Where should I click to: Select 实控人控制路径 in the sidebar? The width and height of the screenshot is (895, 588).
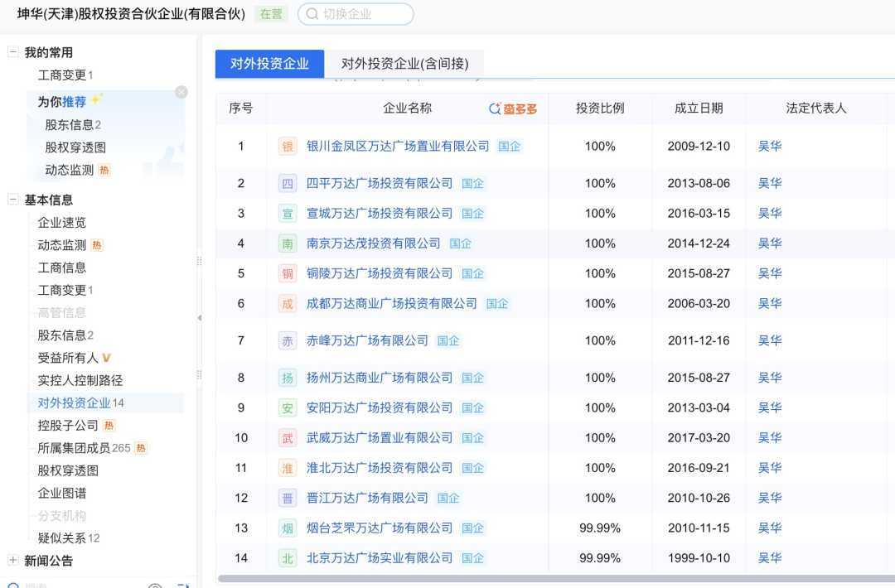pyautogui.click(x=80, y=380)
